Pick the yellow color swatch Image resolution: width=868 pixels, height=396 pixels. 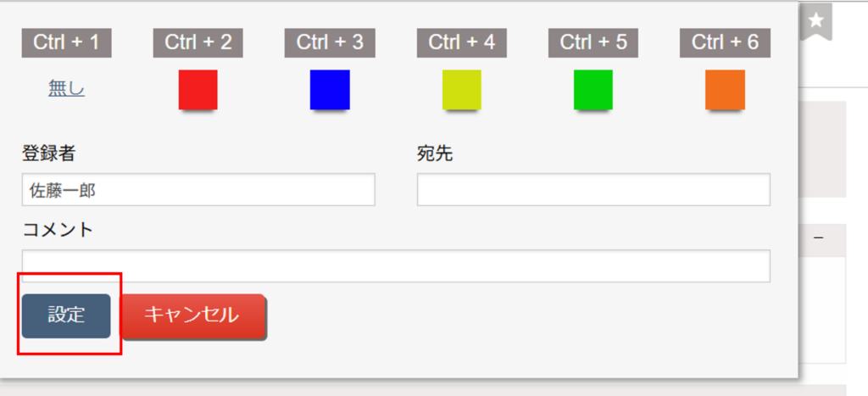click(462, 89)
